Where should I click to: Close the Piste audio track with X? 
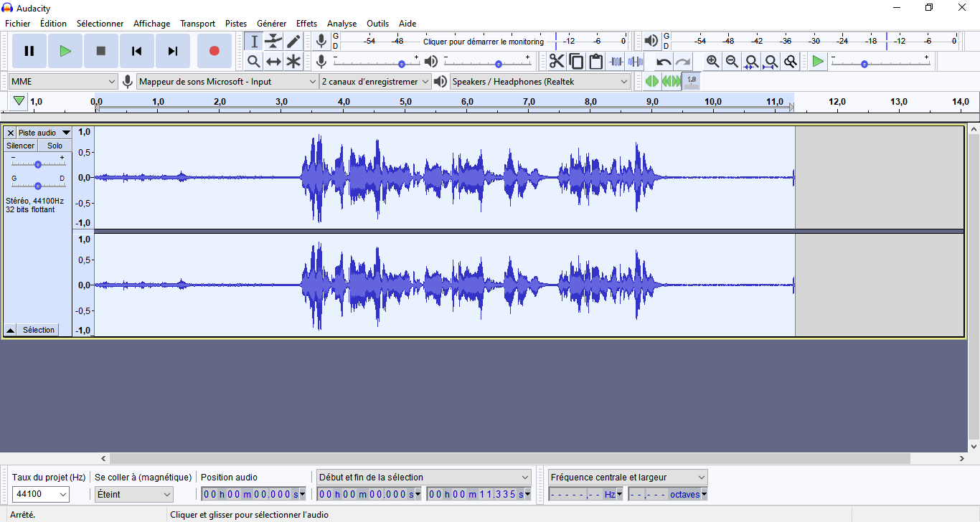tap(11, 133)
